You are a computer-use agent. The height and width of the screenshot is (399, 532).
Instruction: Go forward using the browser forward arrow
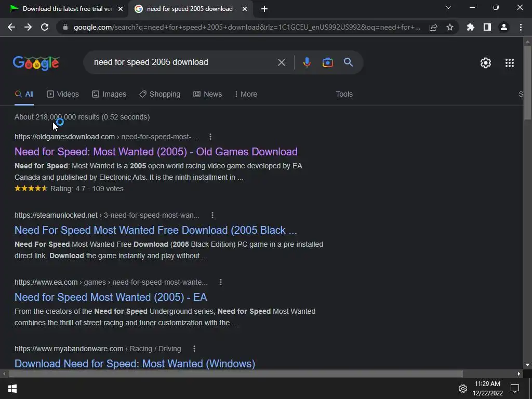tap(28, 27)
